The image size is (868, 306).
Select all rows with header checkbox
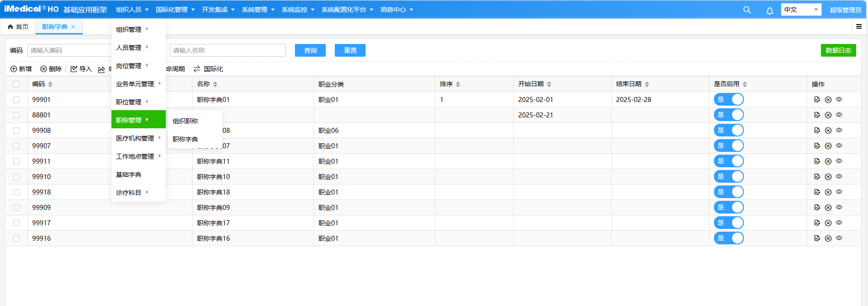(x=16, y=84)
